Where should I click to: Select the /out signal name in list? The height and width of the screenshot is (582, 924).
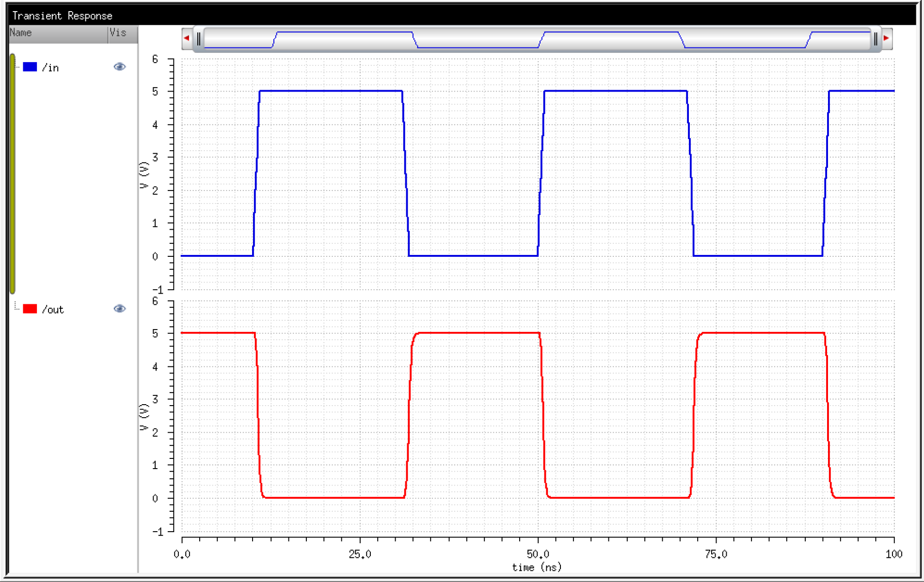[53, 310]
